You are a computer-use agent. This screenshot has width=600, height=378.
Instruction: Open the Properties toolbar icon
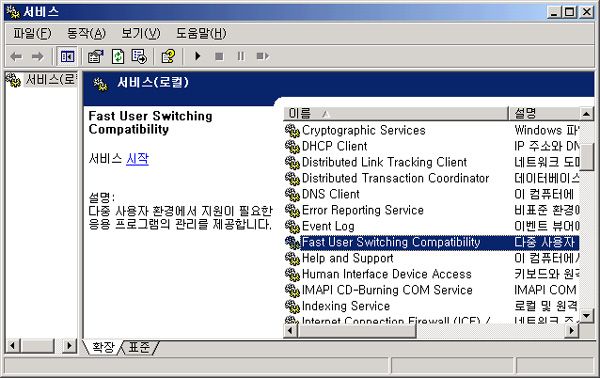point(95,57)
